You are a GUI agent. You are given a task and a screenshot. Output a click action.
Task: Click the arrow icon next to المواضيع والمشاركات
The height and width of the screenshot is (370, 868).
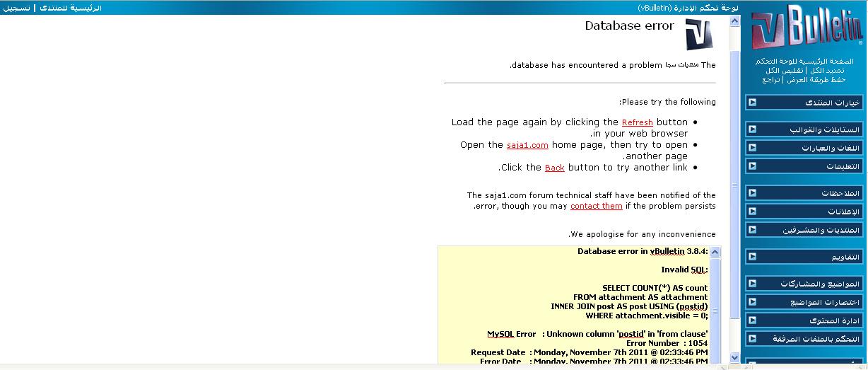coord(753,284)
